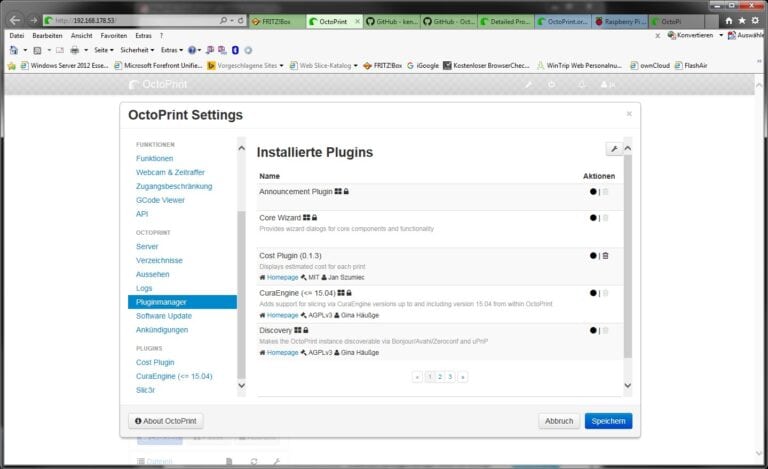Toggle Announcement Plugin enable switch
This screenshot has width=768, height=469.
pos(593,191)
